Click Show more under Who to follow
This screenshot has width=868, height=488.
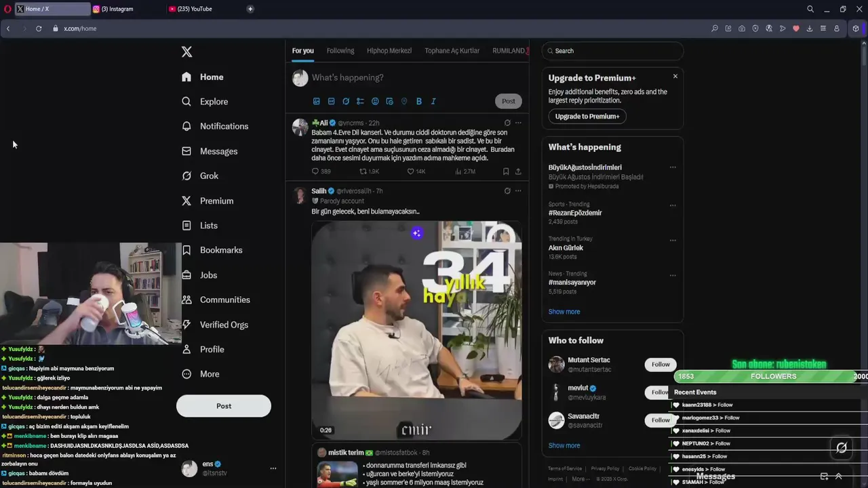[x=564, y=445]
